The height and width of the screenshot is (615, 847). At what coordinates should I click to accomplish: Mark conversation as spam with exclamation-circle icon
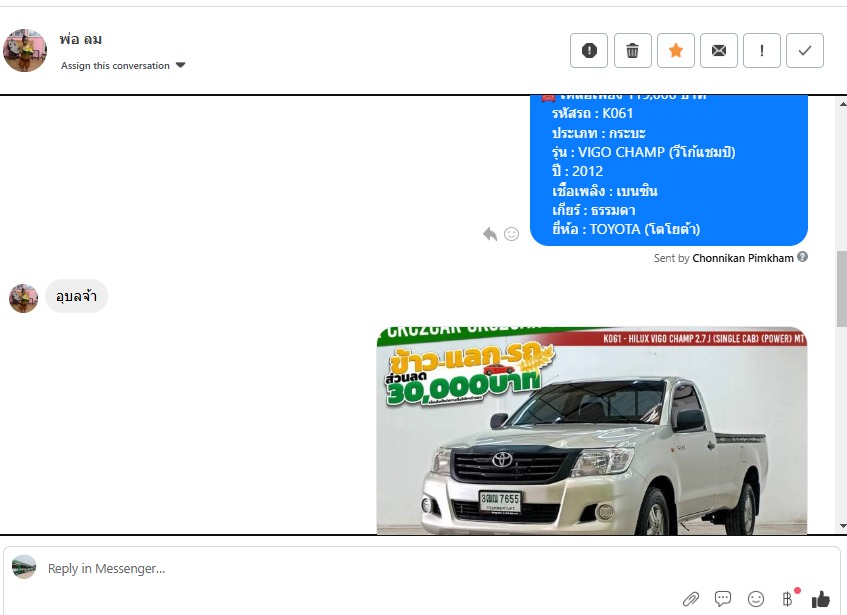(589, 50)
